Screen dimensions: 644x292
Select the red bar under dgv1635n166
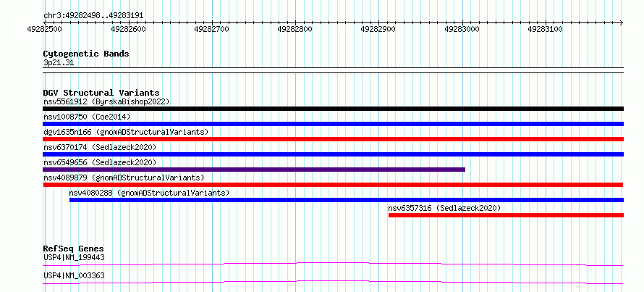click(333, 139)
